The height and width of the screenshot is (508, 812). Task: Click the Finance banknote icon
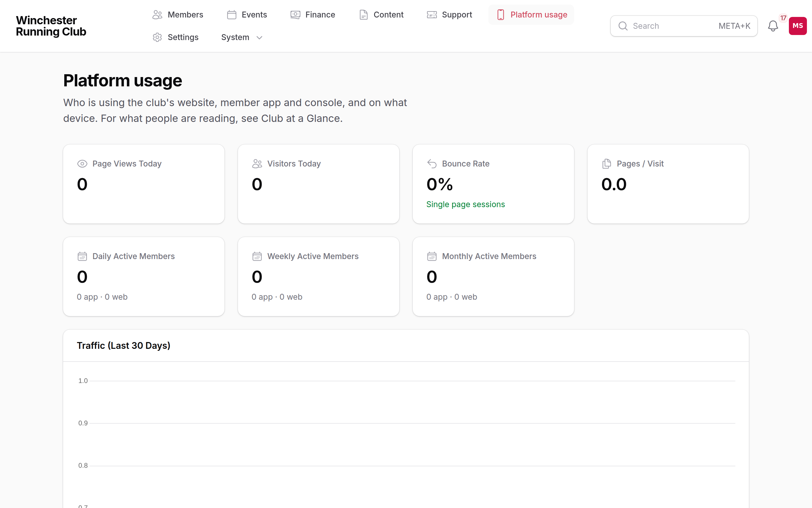[295, 15]
